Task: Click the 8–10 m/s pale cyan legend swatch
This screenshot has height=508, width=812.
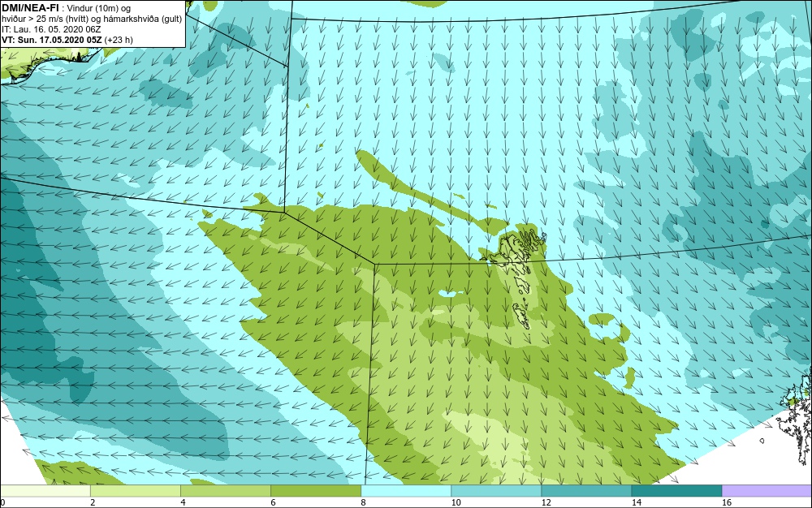Action: tap(406, 490)
